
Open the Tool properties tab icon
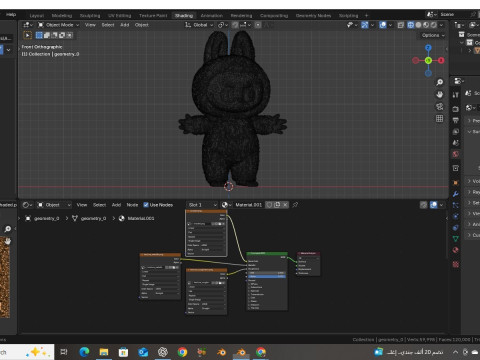[455, 95]
